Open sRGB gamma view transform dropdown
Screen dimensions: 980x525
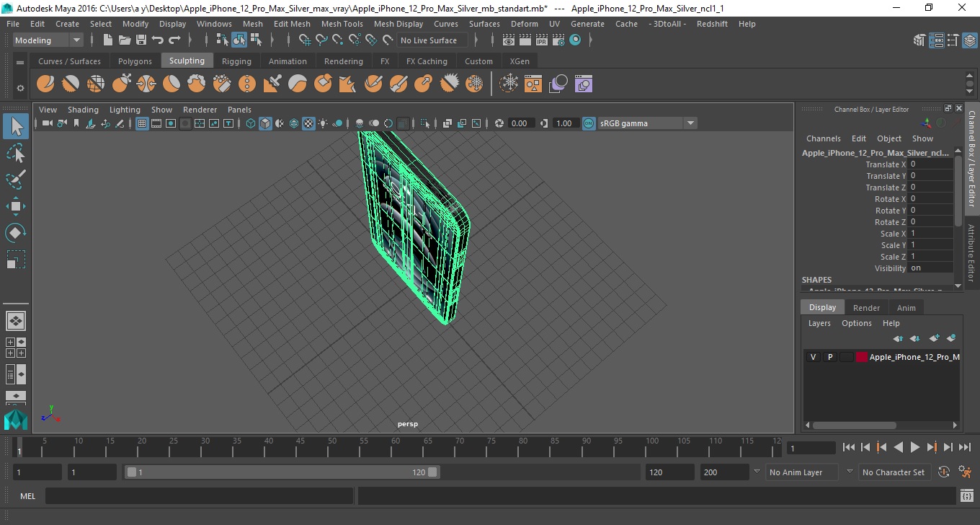pyautogui.click(x=647, y=123)
